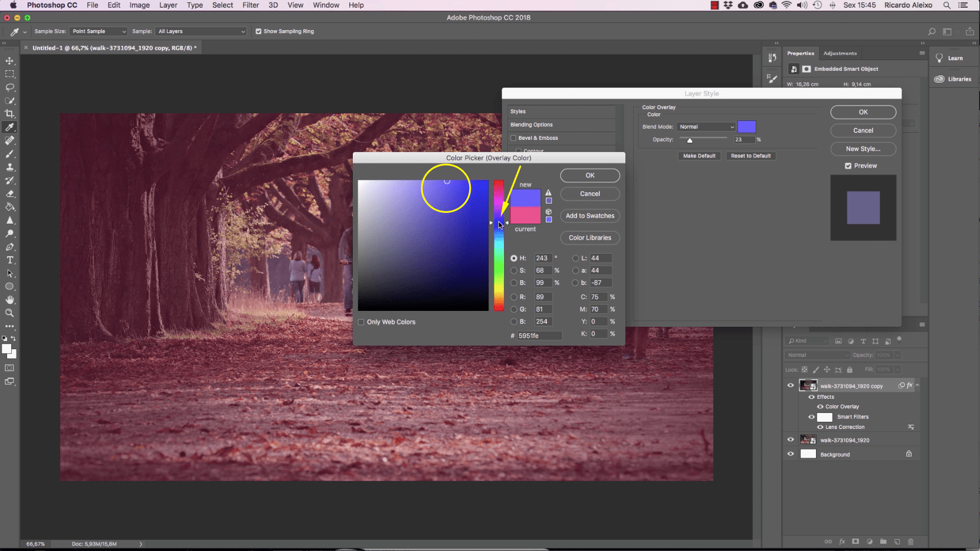Expand status bar info arrow
Viewport: 980px width, 551px height.
[x=140, y=544]
